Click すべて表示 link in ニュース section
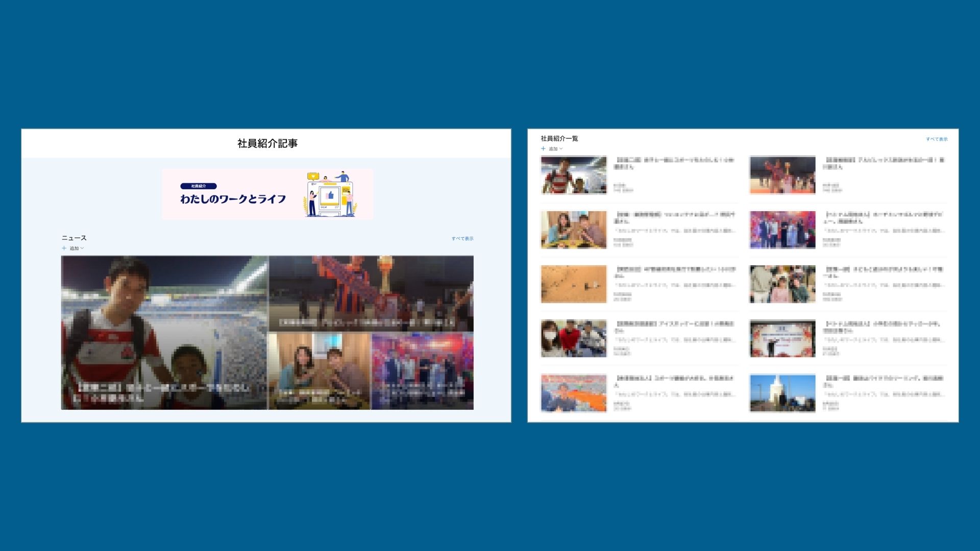 point(462,239)
